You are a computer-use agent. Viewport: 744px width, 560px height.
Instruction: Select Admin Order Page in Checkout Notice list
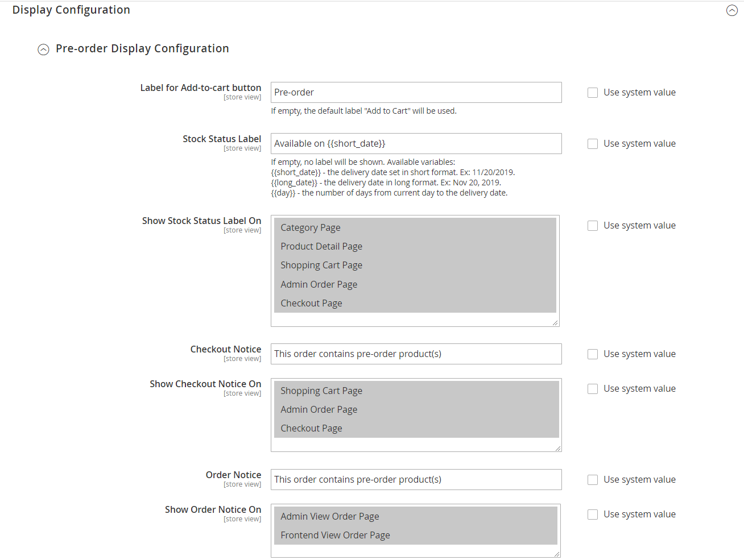click(319, 409)
